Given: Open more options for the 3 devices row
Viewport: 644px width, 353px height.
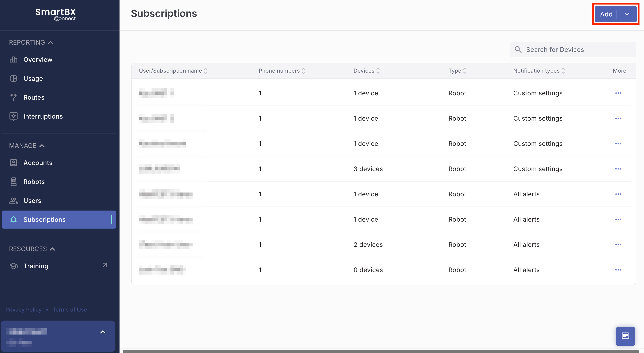Looking at the screenshot, I should coord(618,169).
